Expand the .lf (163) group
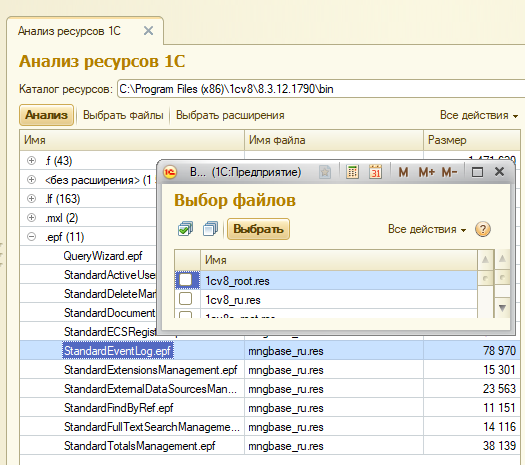Viewport: 525px width, 465px height. click(x=31, y=199)
